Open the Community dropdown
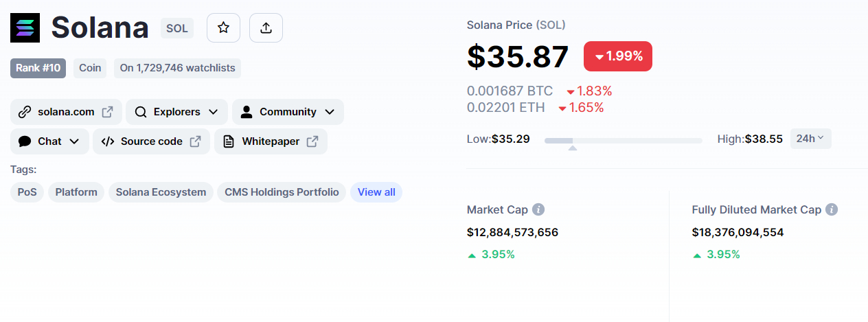Viewport: 868px width, 322px height. tap(288, 112)
